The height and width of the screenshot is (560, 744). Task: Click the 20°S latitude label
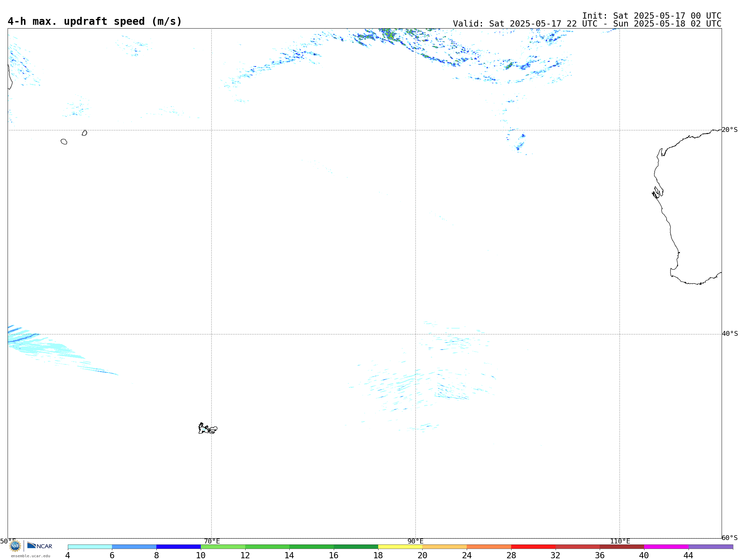[x=730, y=130]
